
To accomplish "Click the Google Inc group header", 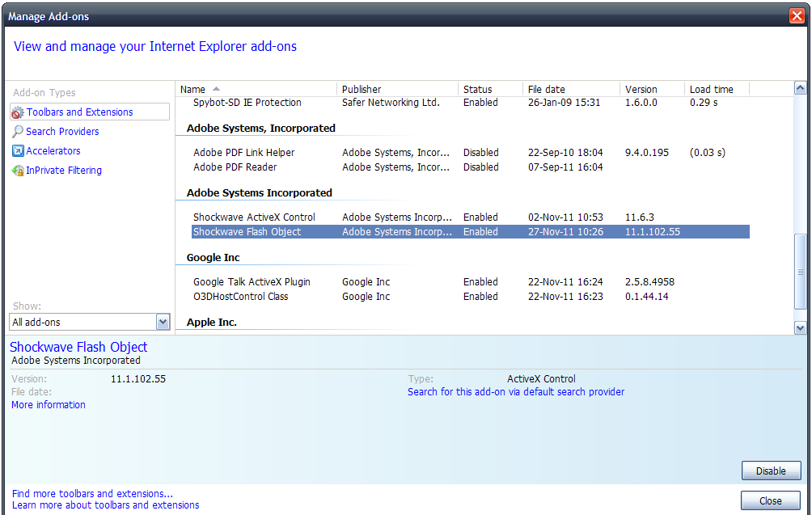I will point(213,258).
